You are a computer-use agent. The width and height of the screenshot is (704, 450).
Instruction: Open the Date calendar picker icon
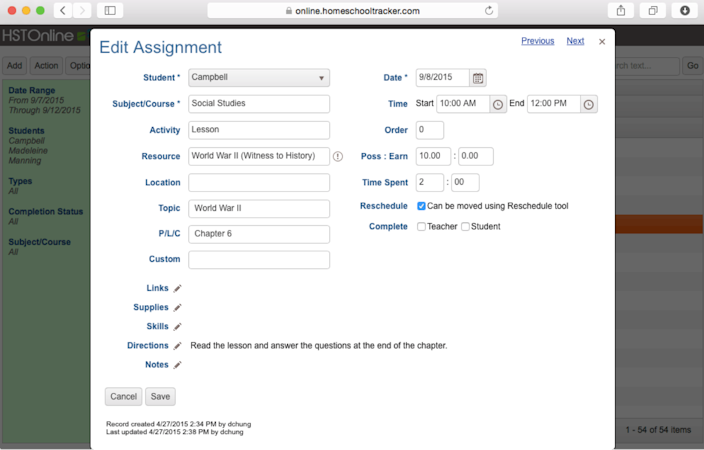478,78
